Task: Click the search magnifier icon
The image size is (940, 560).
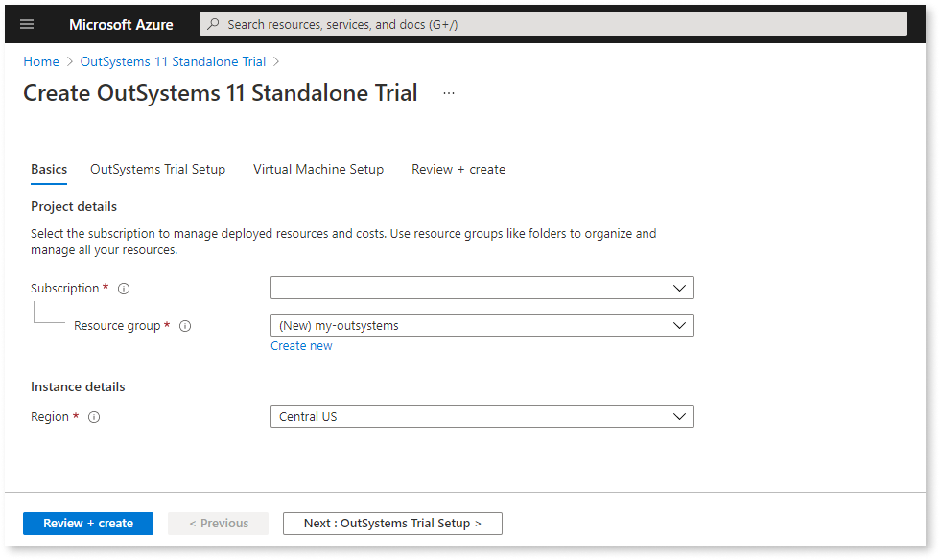Action: (212, 24)
